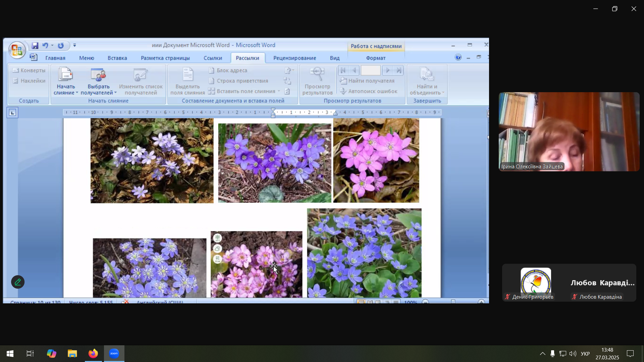This screenshot has width=644, height=362.
Task: Open Customize Quick Access Toolbar arrow
Action: 75,46
